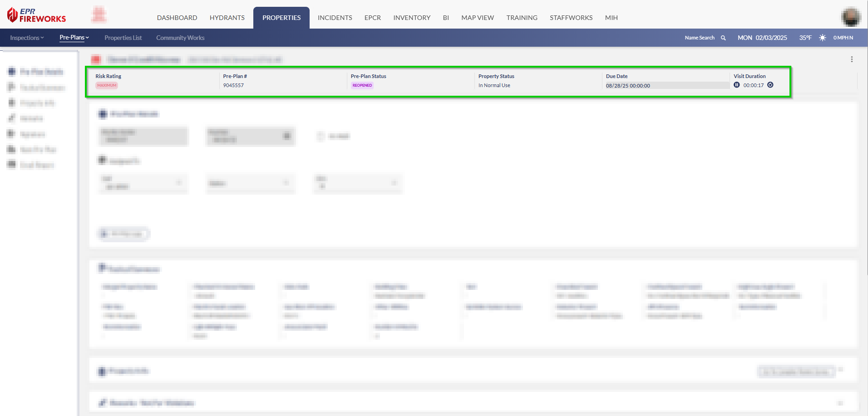Click the MAXIMUM risk rating badge
The width and height of the screenshot is (868, 416).
[x=107, y=85]
